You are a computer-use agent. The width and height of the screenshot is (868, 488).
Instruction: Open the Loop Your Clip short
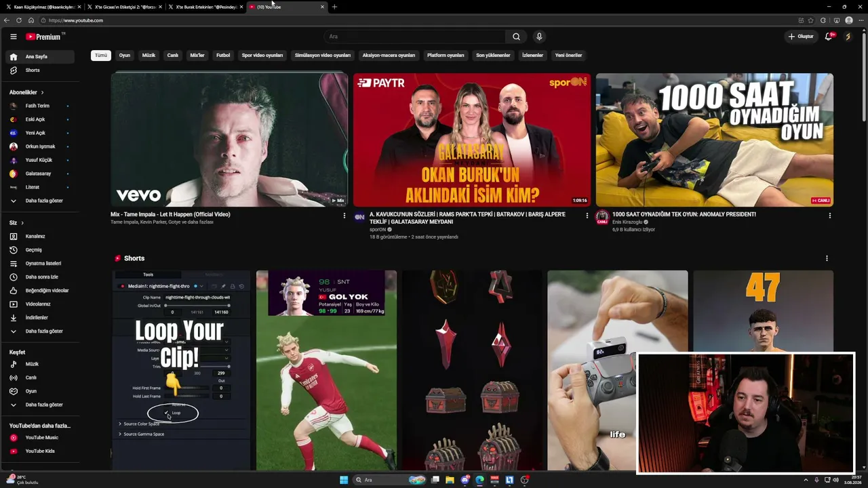[x=181, y=370]
